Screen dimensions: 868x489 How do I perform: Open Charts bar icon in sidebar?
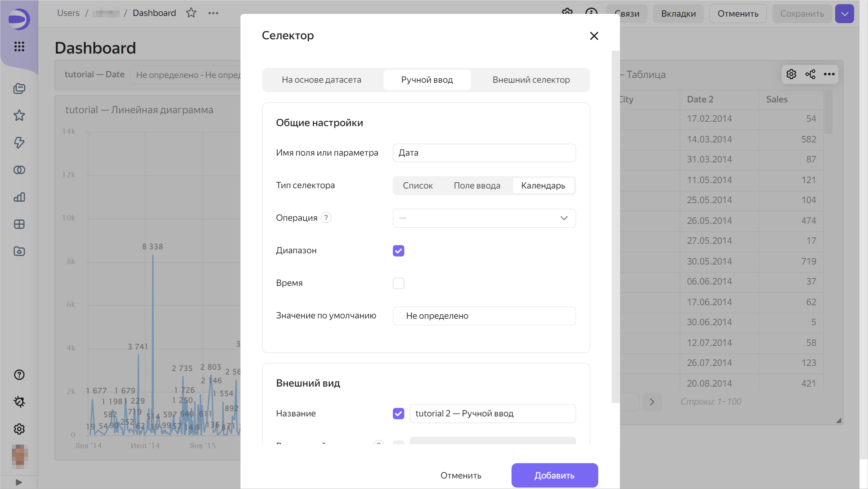coord(19,197)
